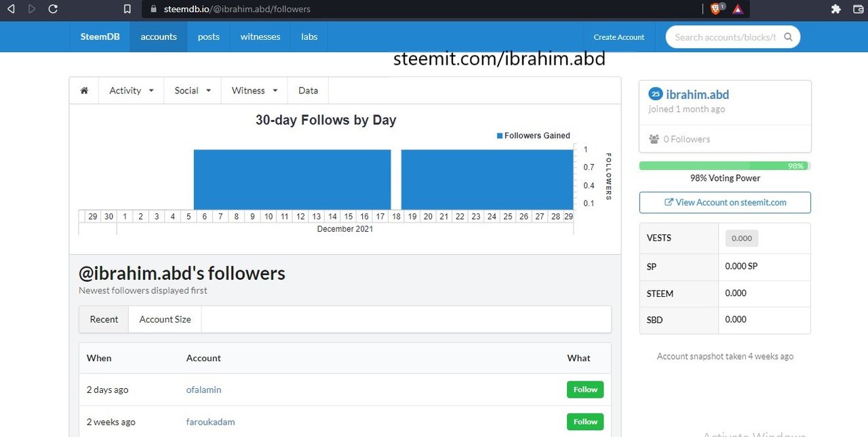Click the 98% voting power bar
This screenshot has width=868, height=437.
tap(724, 166)
